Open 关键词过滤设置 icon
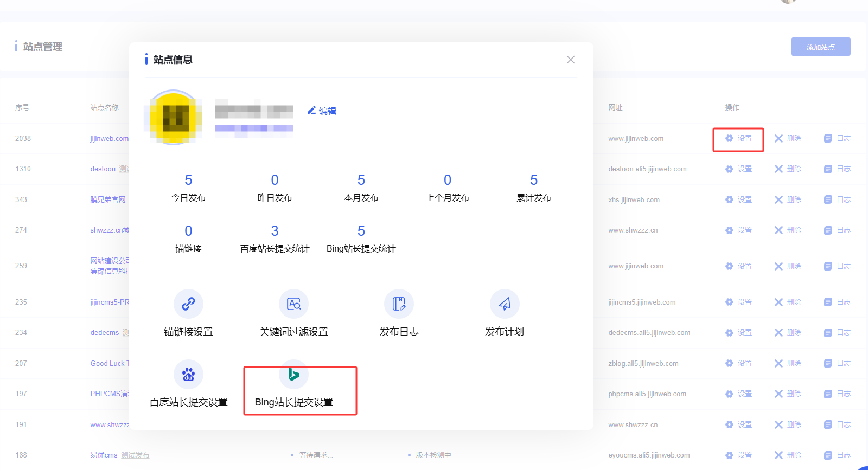Viewport: 868px width, 470px height. point(293,304)
